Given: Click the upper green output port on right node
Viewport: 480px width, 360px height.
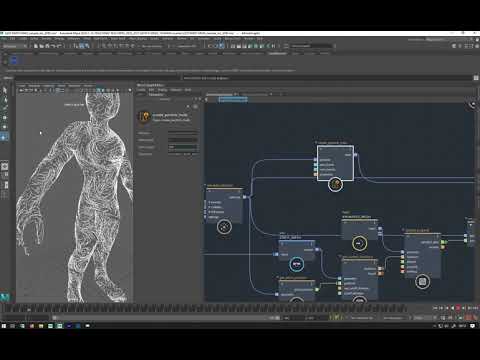Looking at the screenshot, I should 443,242.
